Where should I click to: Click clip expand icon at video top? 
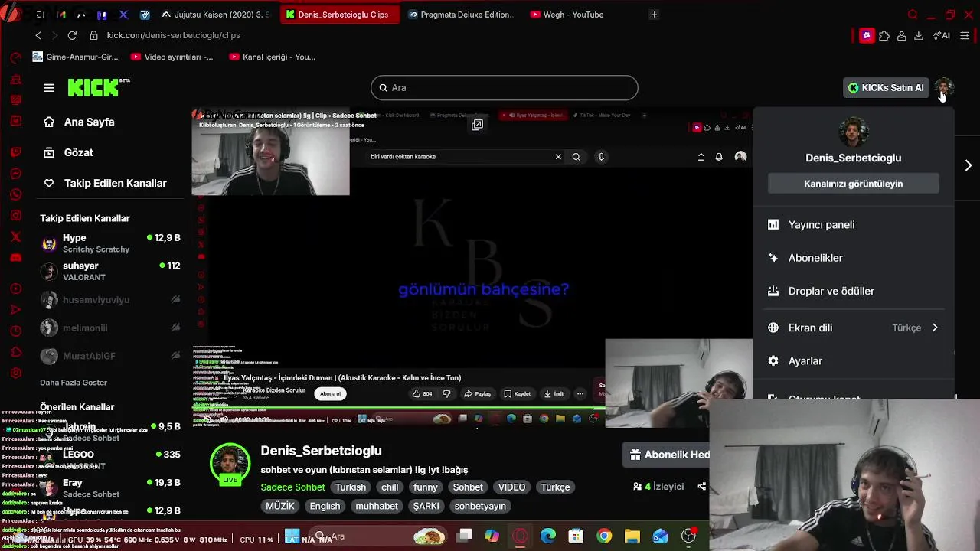point(477,125)
